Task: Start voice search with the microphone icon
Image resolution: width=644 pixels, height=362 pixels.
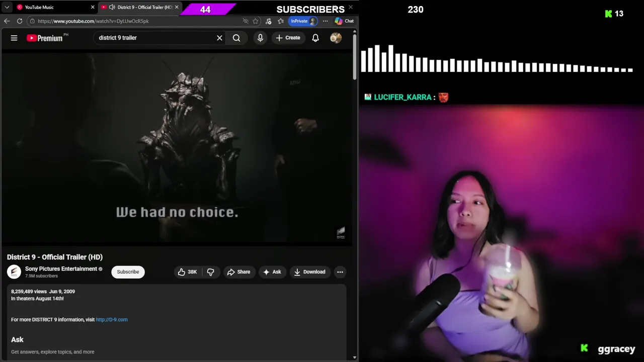Action: (x=260, y=38)
